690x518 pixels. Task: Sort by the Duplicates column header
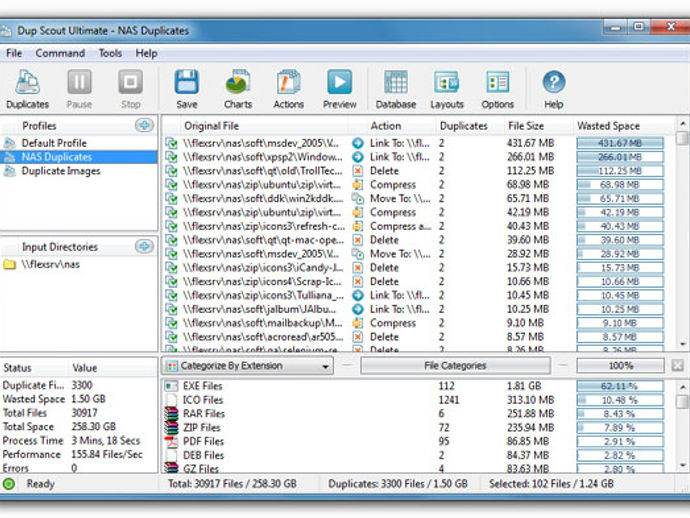(463, 126)
